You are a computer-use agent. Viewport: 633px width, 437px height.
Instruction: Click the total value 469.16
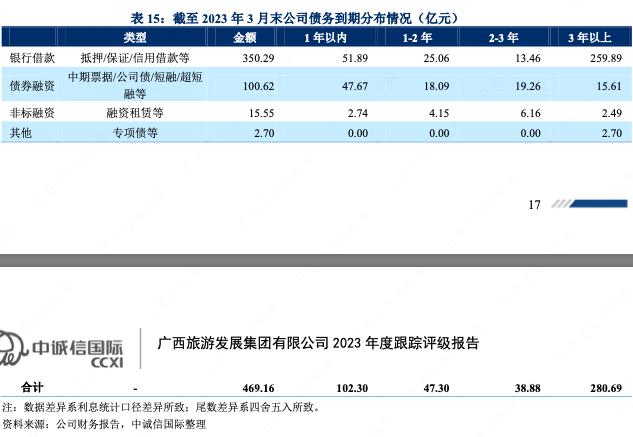(x=258, y=388)
